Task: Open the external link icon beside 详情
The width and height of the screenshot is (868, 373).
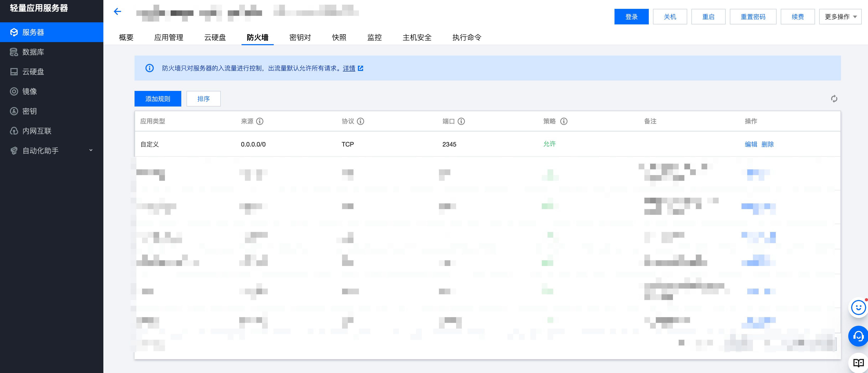Action: 360,68
